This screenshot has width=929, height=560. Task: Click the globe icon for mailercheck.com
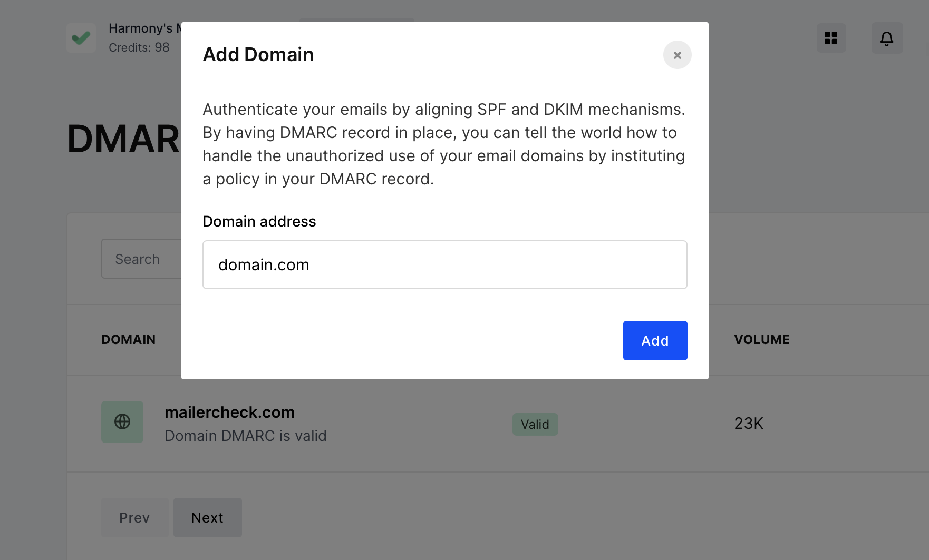click(122, 422)
